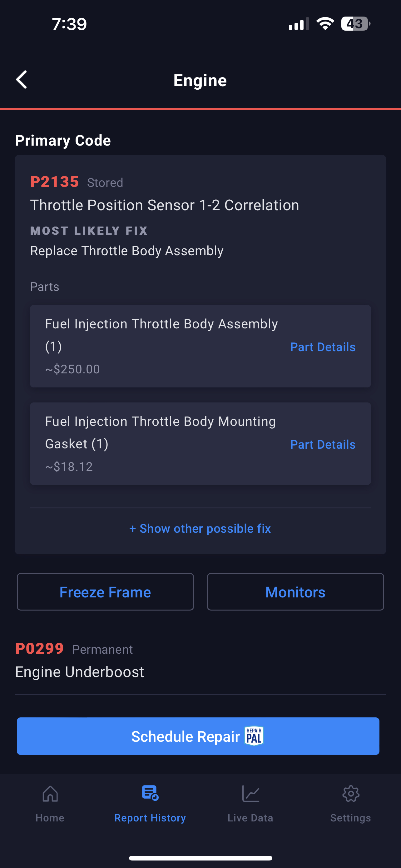Expand Show other possible fix
Screen dimensions: 401x868
(200, 528)
